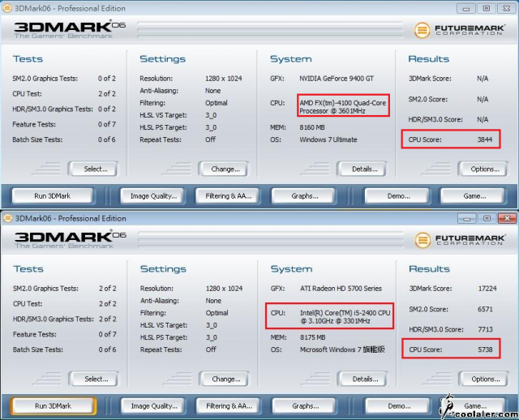Click CPU Score value 3844

[x=485, y=139]
